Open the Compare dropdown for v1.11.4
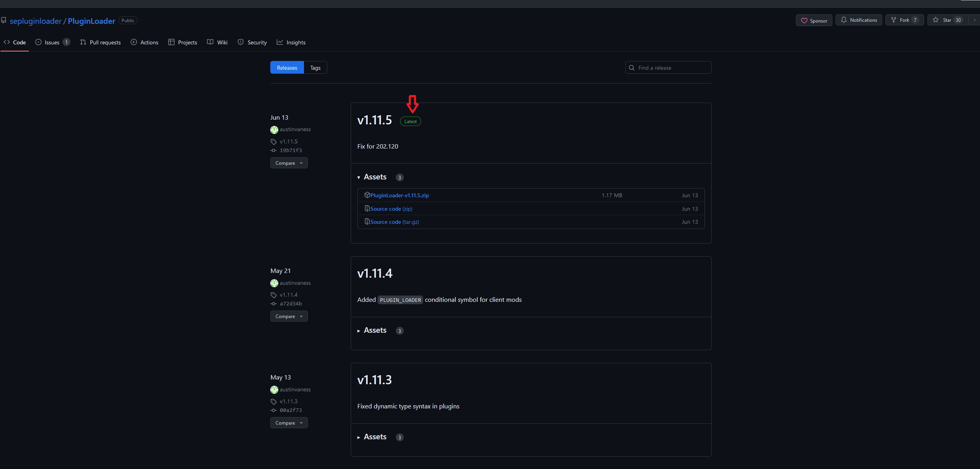This screenshot has height=469, width=980. [289, 316]
